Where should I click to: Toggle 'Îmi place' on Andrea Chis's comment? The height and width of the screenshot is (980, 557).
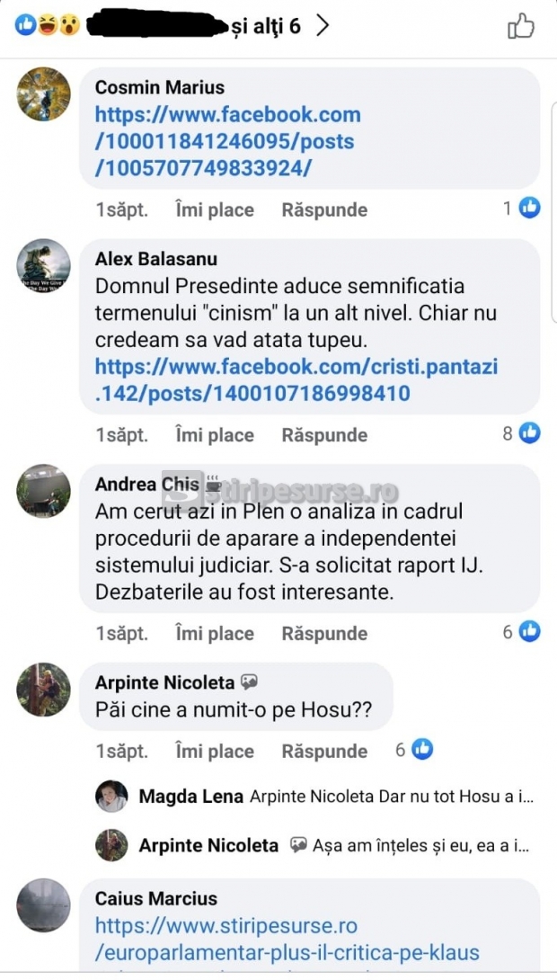click(x=215, y=633)
